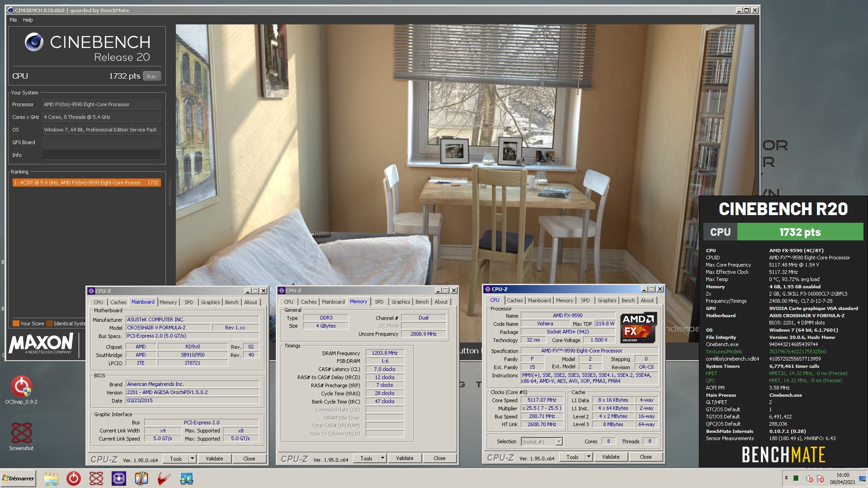
Task: Click Validate in middle CPU-Z window
Action: point(405,458)
